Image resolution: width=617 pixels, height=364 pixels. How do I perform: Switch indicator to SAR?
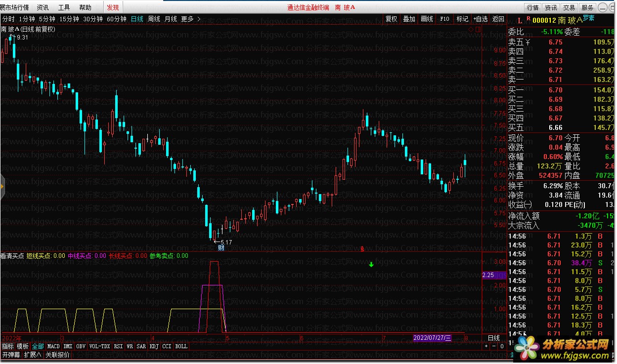click(141, 346)
